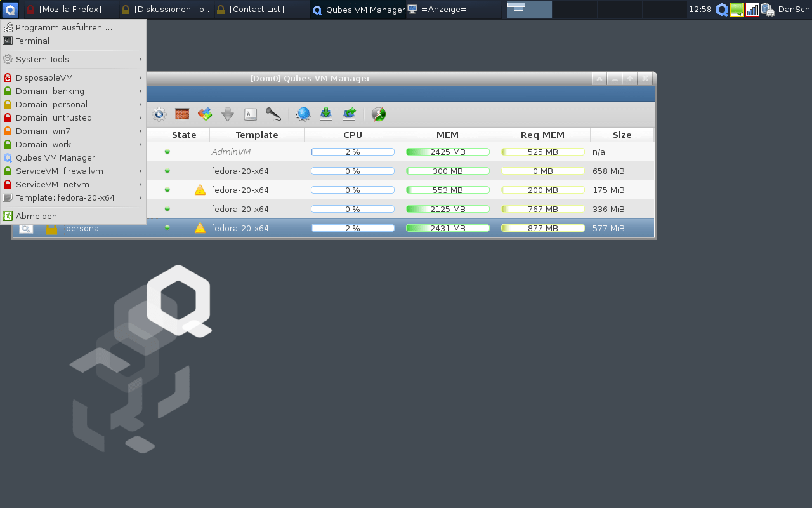Toggle microphone attachment with the mic icon
This screenshot has width=812, height=508.
click(273, 114)
